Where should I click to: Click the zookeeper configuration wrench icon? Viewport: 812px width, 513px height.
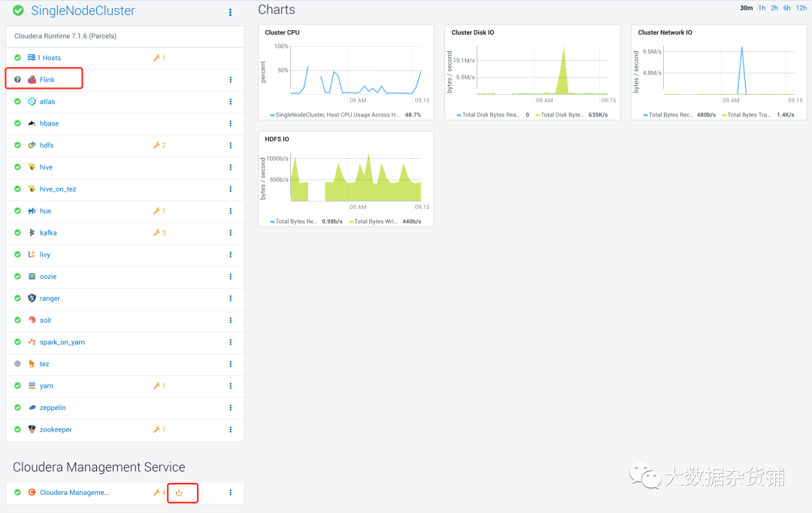tap(159, 430)
